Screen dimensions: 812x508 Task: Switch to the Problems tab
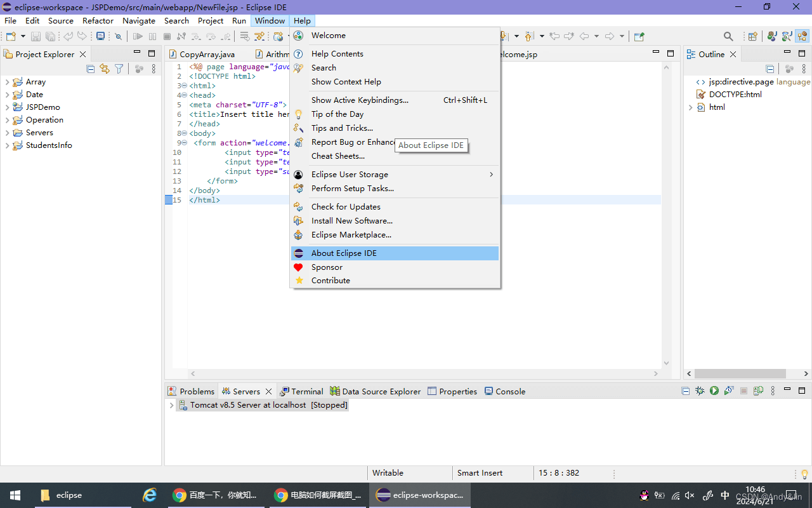tap(191, 391)
